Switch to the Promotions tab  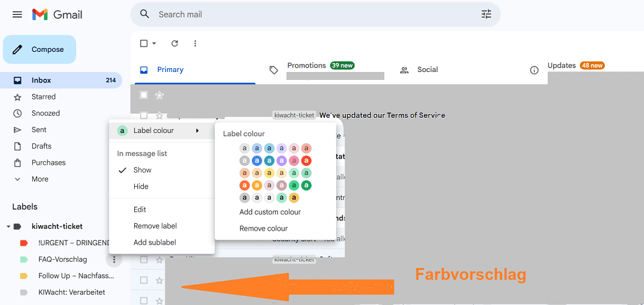point(306,66)
